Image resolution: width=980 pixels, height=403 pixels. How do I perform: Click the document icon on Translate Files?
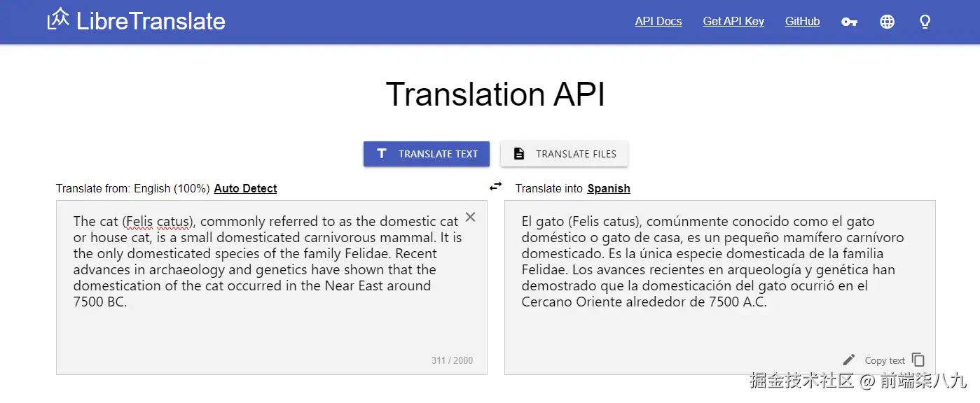coord(519,154)
